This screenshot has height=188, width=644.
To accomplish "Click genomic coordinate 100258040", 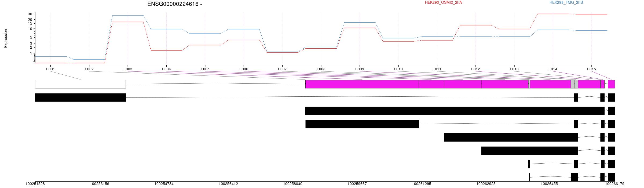I will 293,184.
